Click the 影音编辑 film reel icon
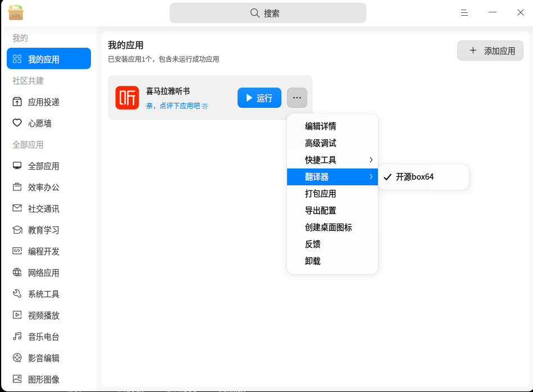This screenshot has width=533, height=392. click(x=17, y=358)
